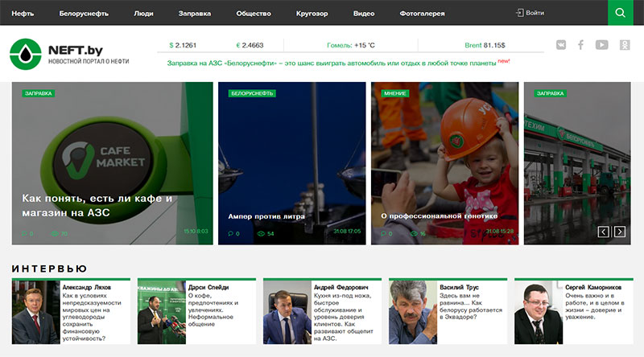
Task: Show previous slide with left arrow
Action: (603, 232)
